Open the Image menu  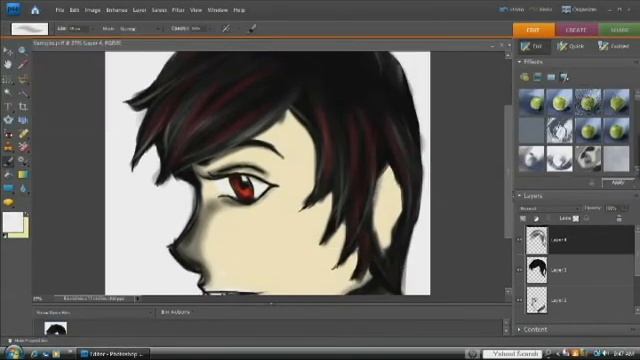coord(93,10)
